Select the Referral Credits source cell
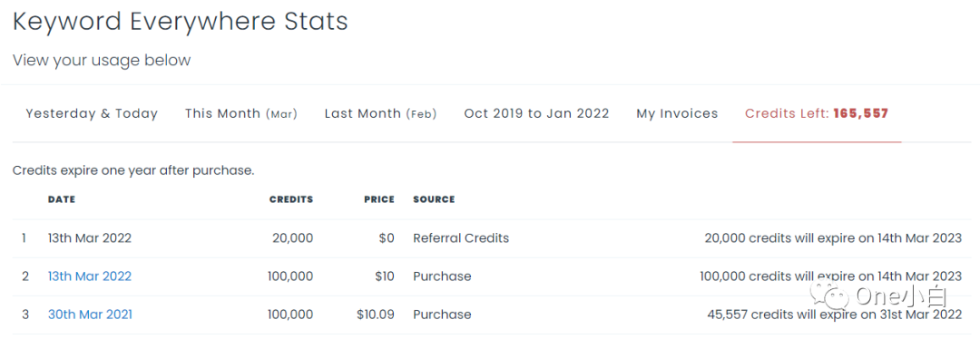This screenshot has height=339, width=980. pyautogui.click(x=461, y=237)
